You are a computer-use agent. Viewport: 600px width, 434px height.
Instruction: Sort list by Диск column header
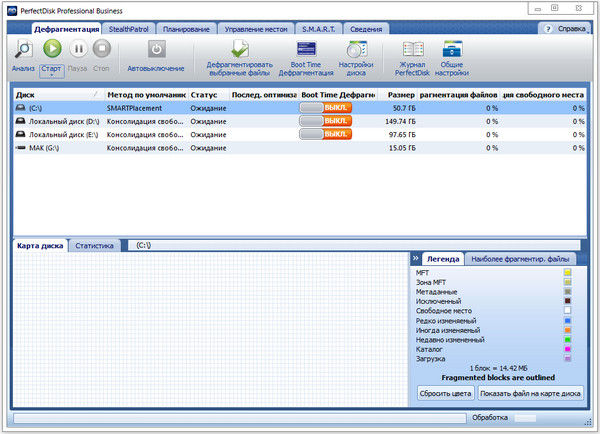point(55,94)
